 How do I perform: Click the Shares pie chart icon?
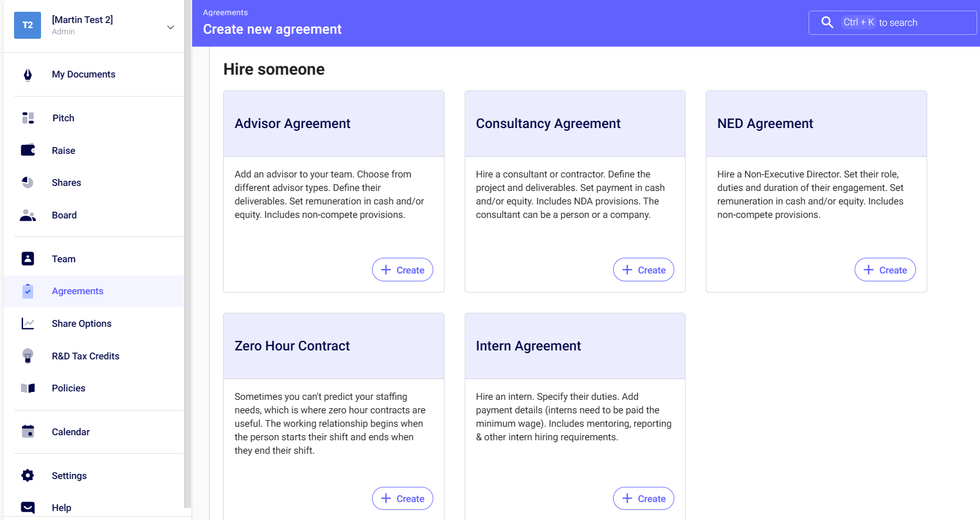point(28,183)
